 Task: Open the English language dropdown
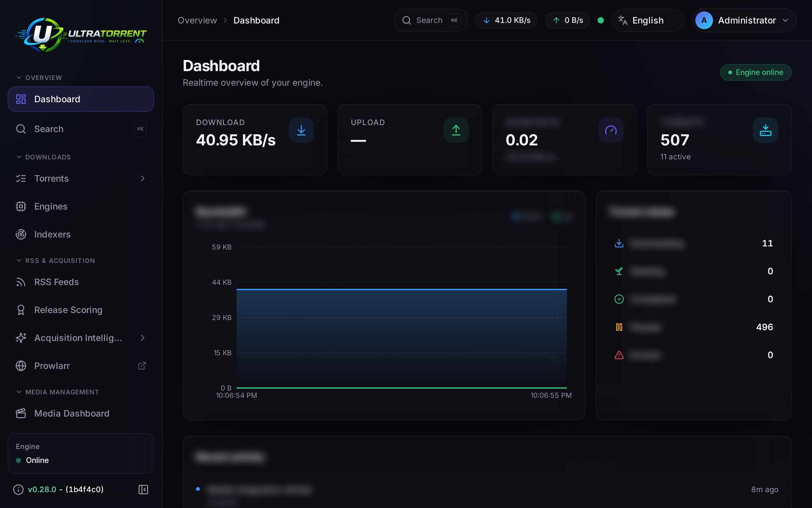point(648,21)
